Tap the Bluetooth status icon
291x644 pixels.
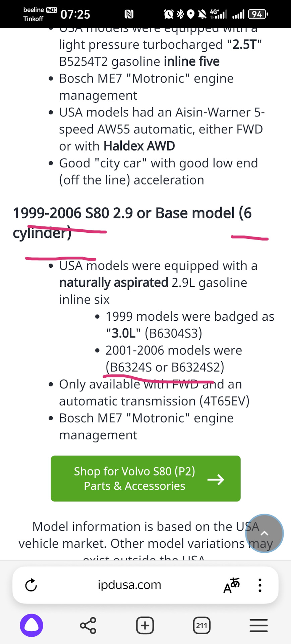[x=180, y=14]
